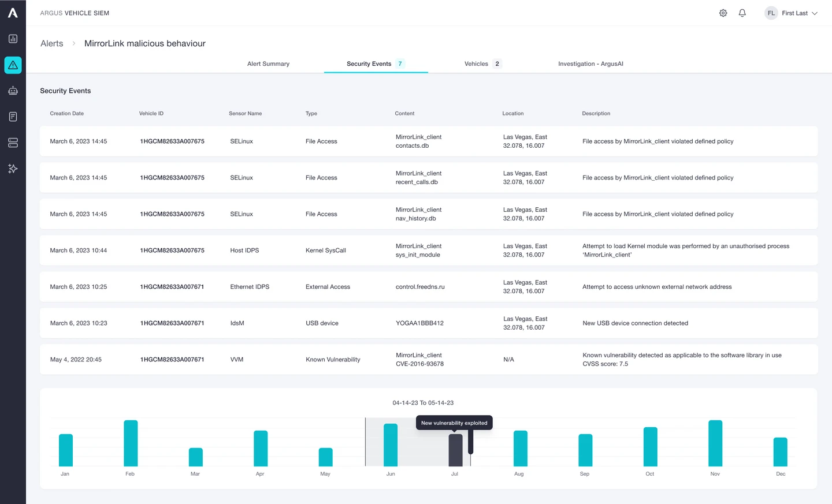Click the Creation Date column header
The height and width of the screenshot is (504, 832).
pos(66,114)
